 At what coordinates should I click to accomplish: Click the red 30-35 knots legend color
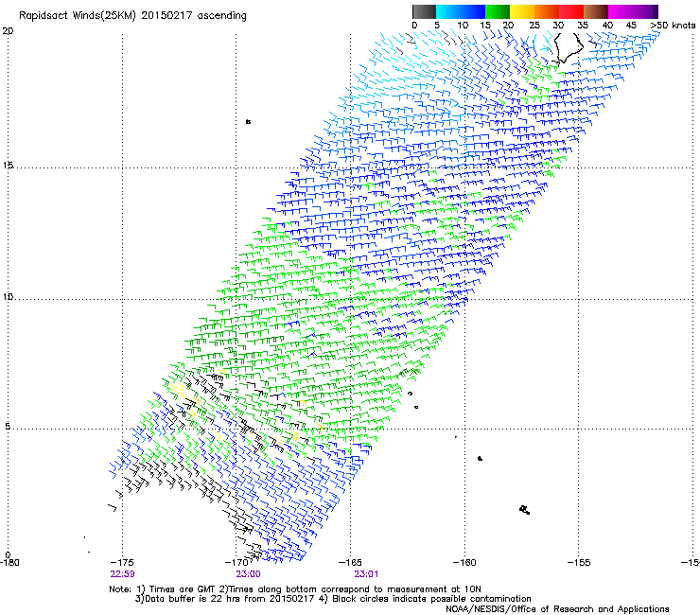571,11
